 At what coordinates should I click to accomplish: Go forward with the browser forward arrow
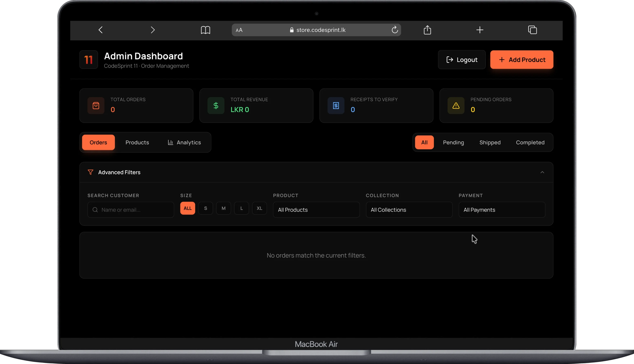[x=153, y=30]
